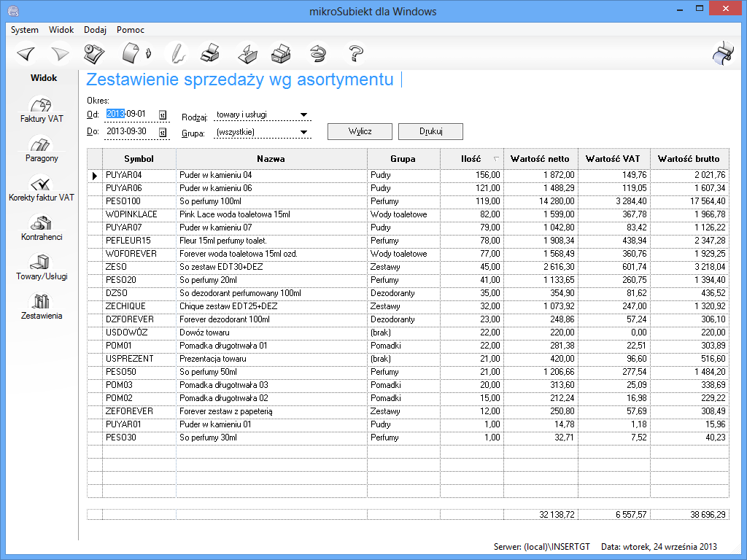Open the Dodaj menu

tap(95, 30)
